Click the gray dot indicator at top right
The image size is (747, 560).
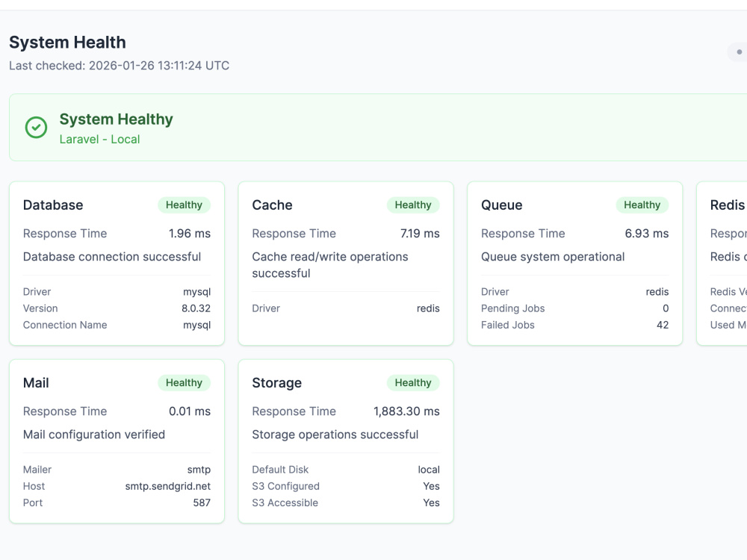740,52
